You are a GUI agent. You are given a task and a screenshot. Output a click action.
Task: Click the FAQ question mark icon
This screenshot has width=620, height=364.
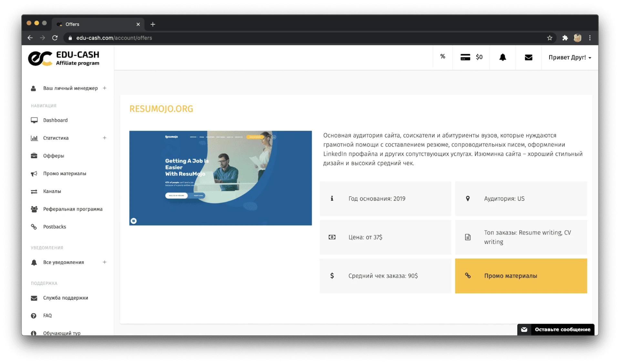click(34, 316)
